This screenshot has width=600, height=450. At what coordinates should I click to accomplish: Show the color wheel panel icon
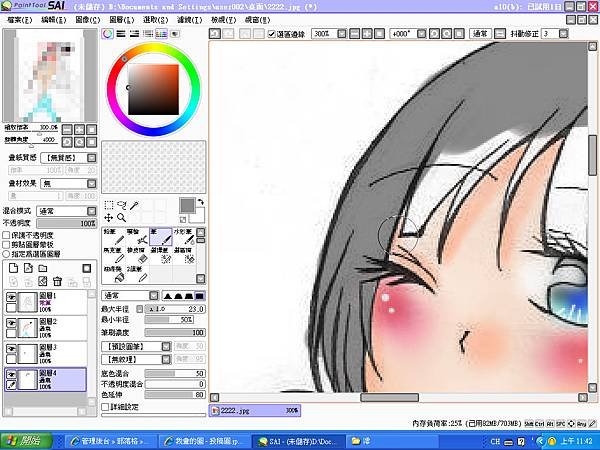108,34
